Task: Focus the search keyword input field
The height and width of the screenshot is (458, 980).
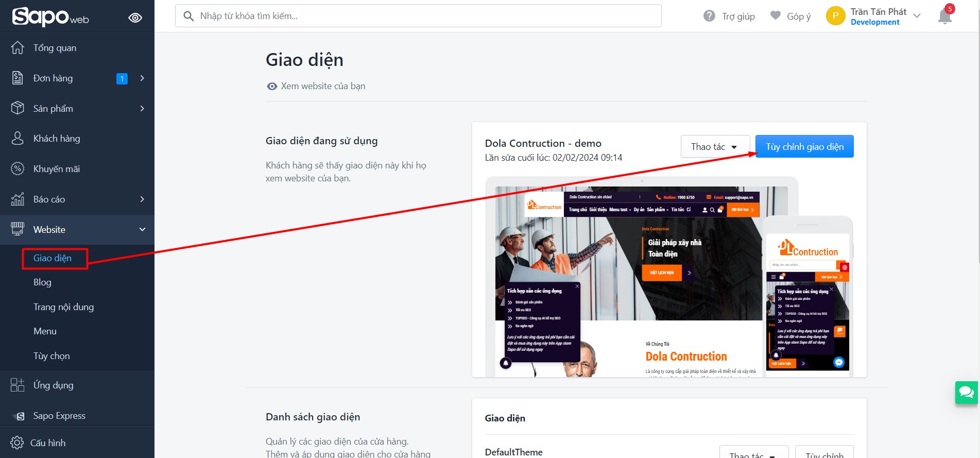Action: [418, 16]
